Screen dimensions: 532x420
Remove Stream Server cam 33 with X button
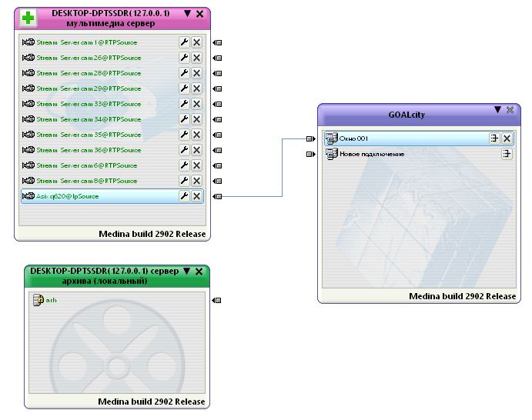point(196,104)
